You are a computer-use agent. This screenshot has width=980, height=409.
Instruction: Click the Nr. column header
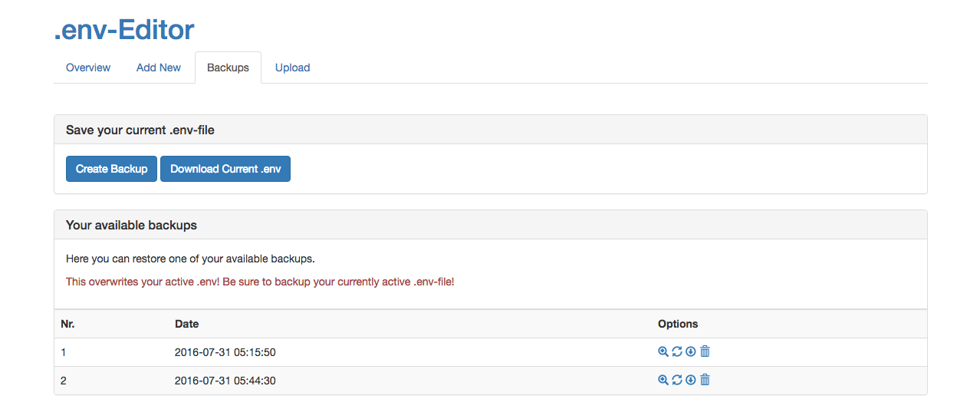(67, 324)
